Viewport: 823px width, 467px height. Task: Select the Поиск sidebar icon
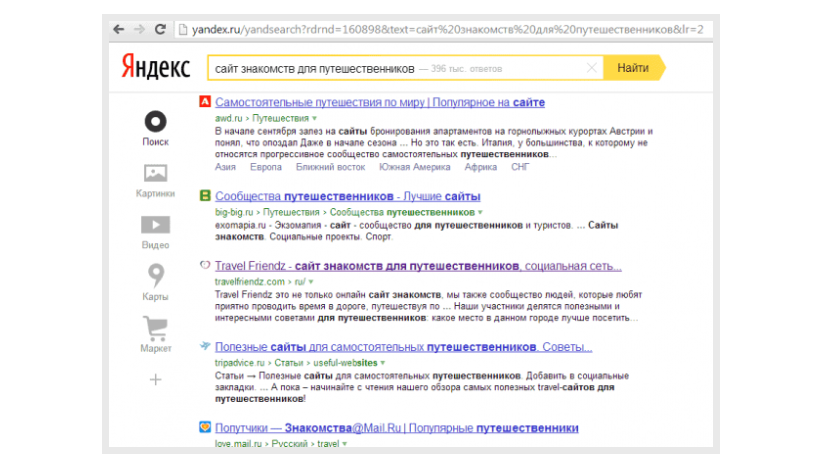tap(155, 128)
